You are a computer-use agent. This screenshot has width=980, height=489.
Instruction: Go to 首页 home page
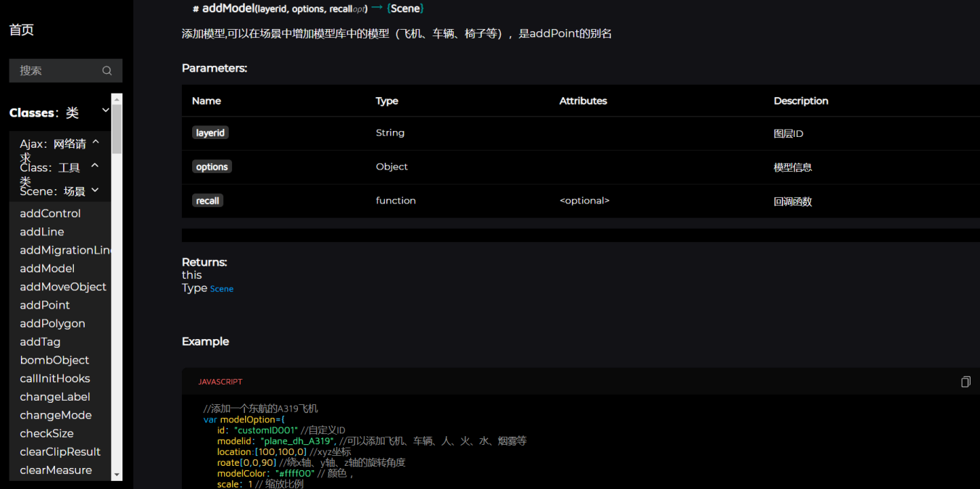(x=22, y=30)
